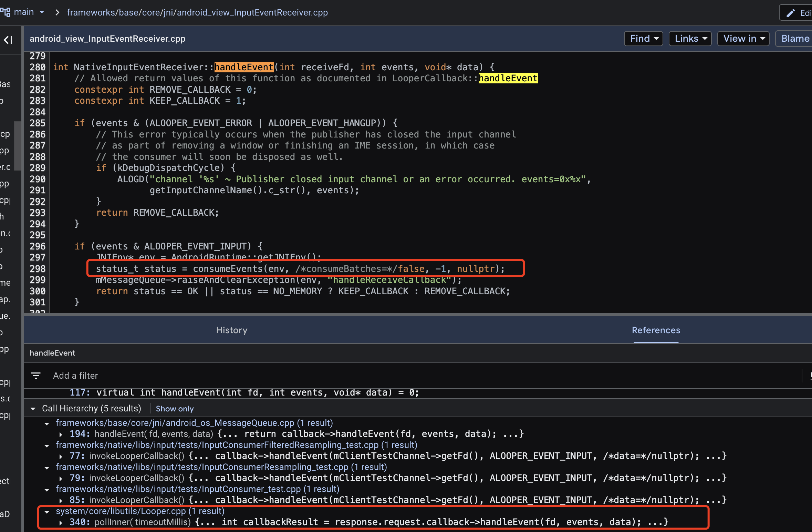Viewport: 812px width, 532px height.
Task: Open the main branch dropdown
Action: [x=42, y=12]
